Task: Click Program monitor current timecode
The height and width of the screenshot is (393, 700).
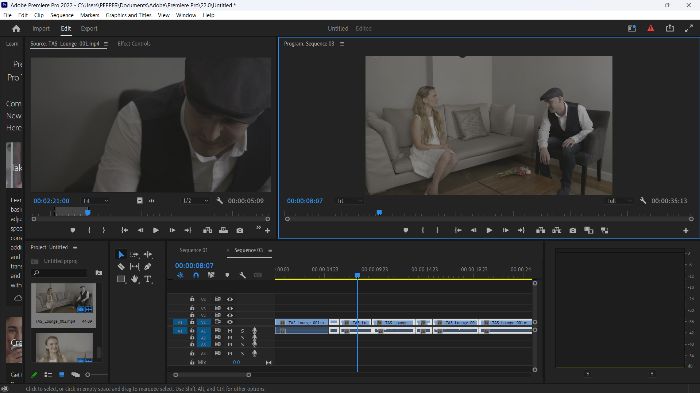Action: [x=304, y=201]
